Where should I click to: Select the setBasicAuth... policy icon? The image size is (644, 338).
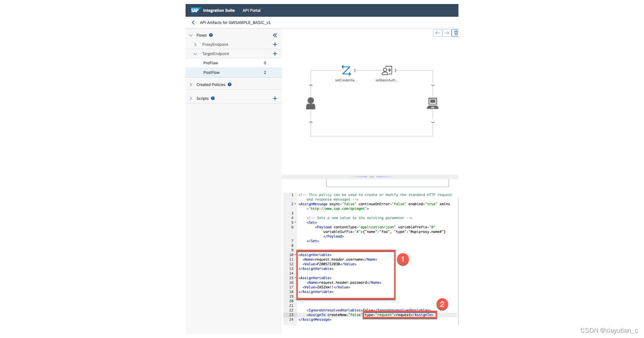[387, 70]
